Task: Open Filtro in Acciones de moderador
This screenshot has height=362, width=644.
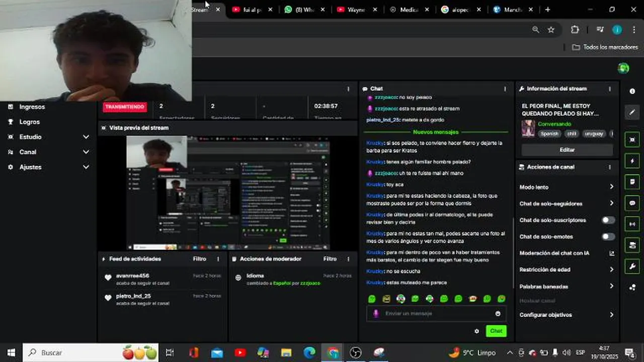Action: 330,259
